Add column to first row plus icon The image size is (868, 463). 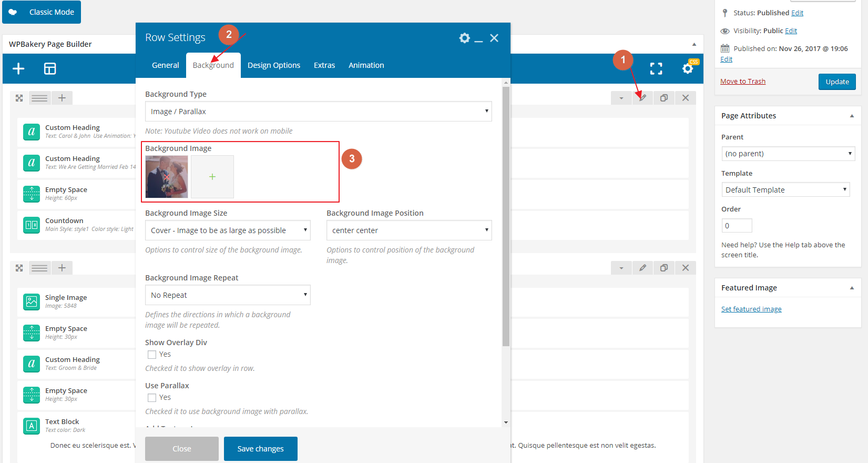point(62,98)
